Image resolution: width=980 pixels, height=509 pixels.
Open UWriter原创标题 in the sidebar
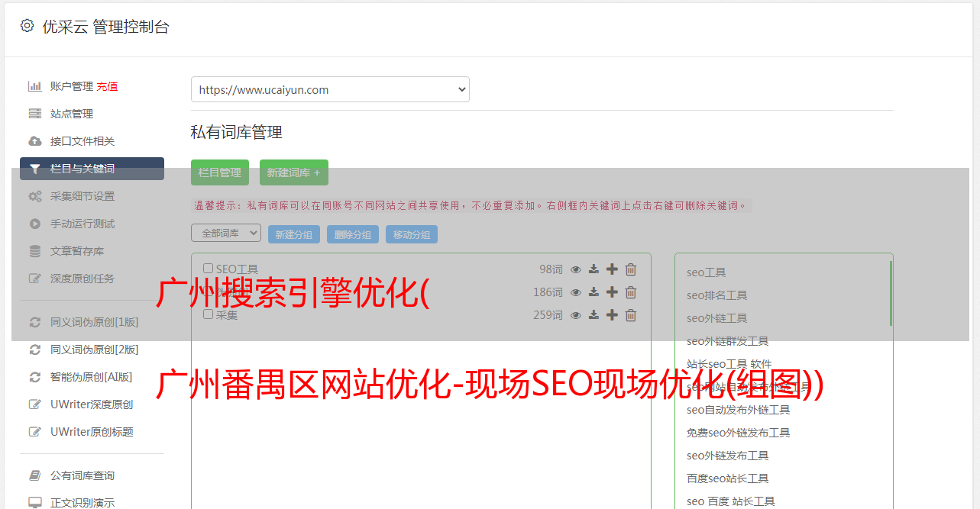pyautogui.click(x=92, y=432)
